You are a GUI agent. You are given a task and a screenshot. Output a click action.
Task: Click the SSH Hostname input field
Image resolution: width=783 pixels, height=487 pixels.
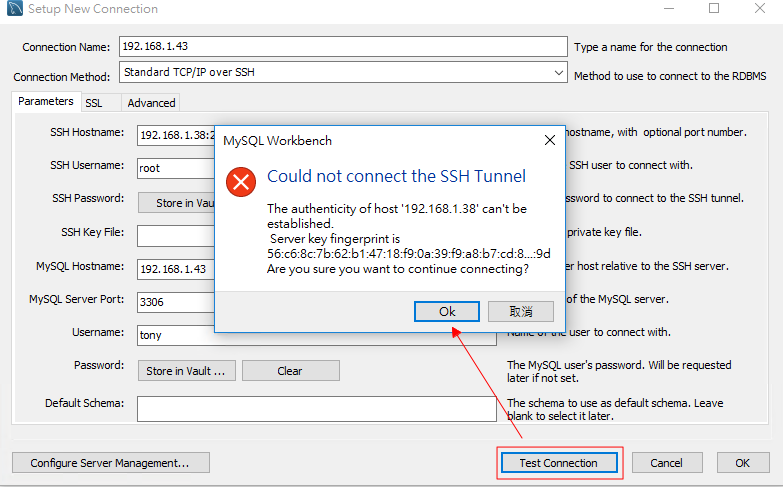point(176,135)
